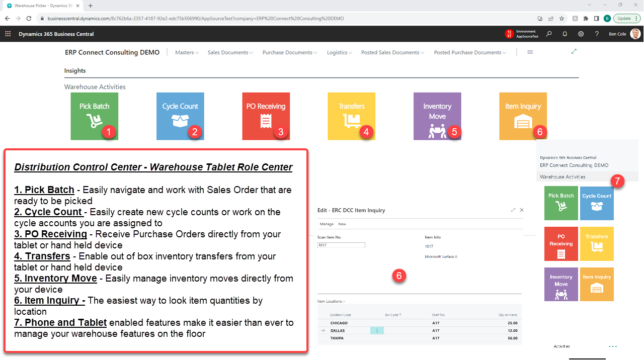This screenshot has height=362, width=644.
Task: Open the Chrome profile B avatar
Action: [607, 18]
